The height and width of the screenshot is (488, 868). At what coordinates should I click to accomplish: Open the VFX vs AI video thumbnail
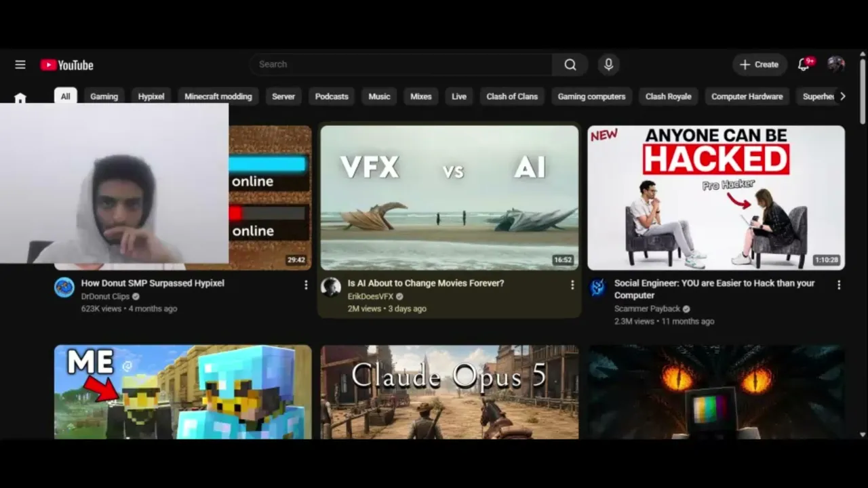[x=450, y=198]
